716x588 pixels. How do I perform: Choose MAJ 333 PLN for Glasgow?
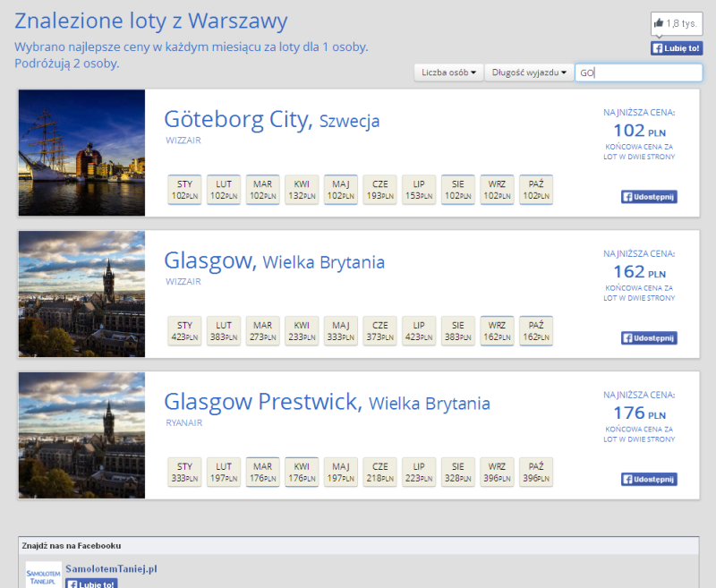point(341,331)
